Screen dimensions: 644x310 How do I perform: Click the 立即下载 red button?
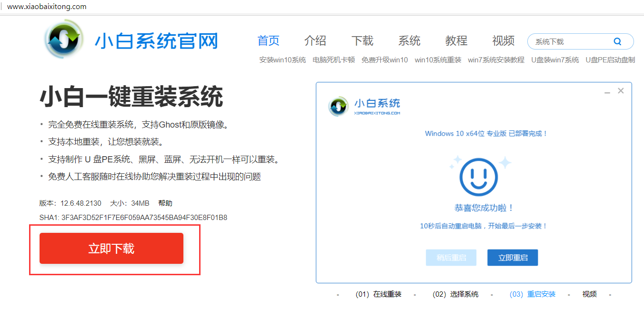point(111,248)
